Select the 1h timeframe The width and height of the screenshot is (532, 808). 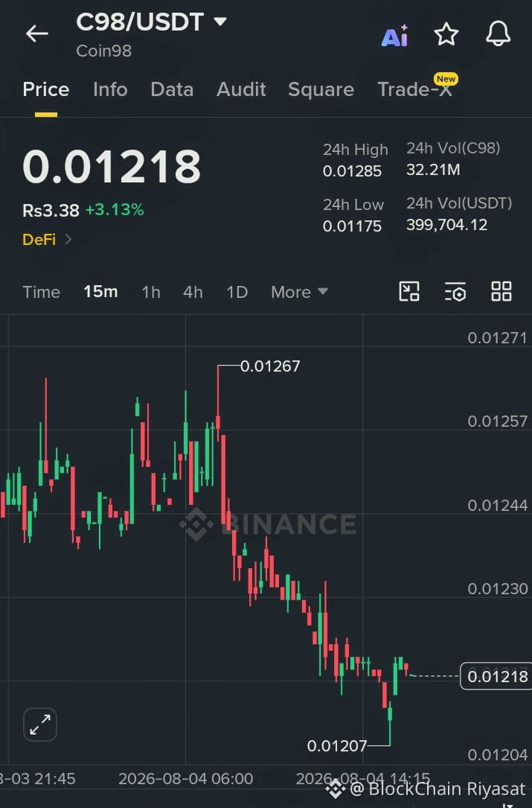point(151,292)
